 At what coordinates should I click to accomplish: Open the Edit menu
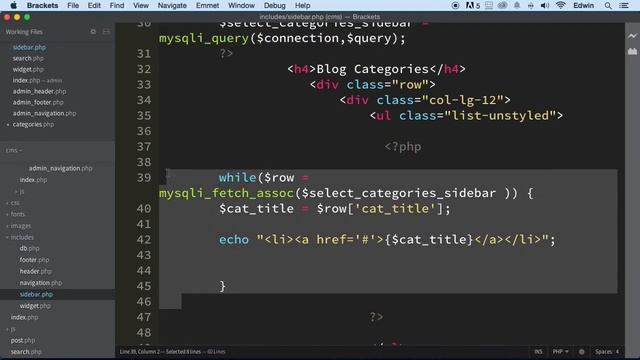pos(94,6)
